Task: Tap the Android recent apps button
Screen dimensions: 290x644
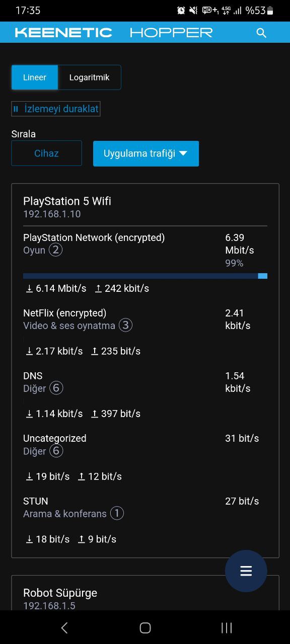Action: (x=227, y=627)
